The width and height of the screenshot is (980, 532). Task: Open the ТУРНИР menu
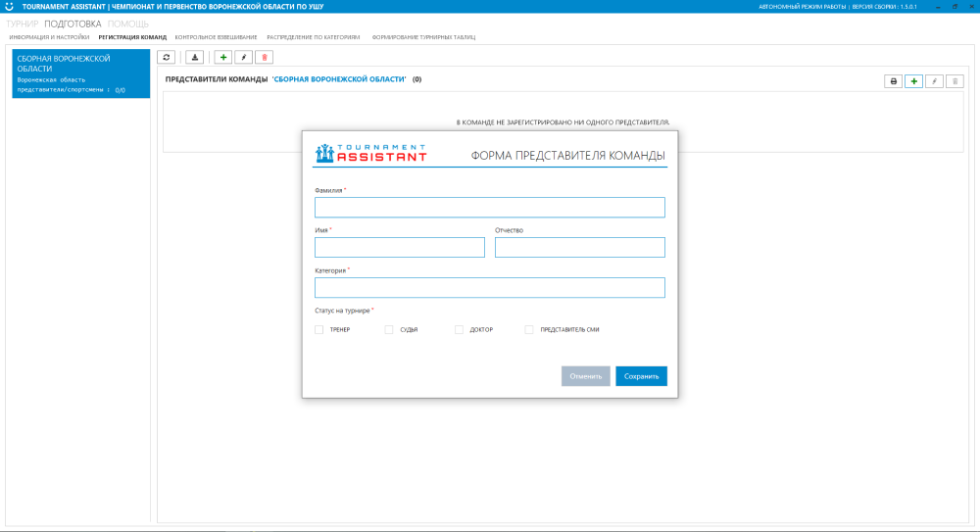(24, 23)
